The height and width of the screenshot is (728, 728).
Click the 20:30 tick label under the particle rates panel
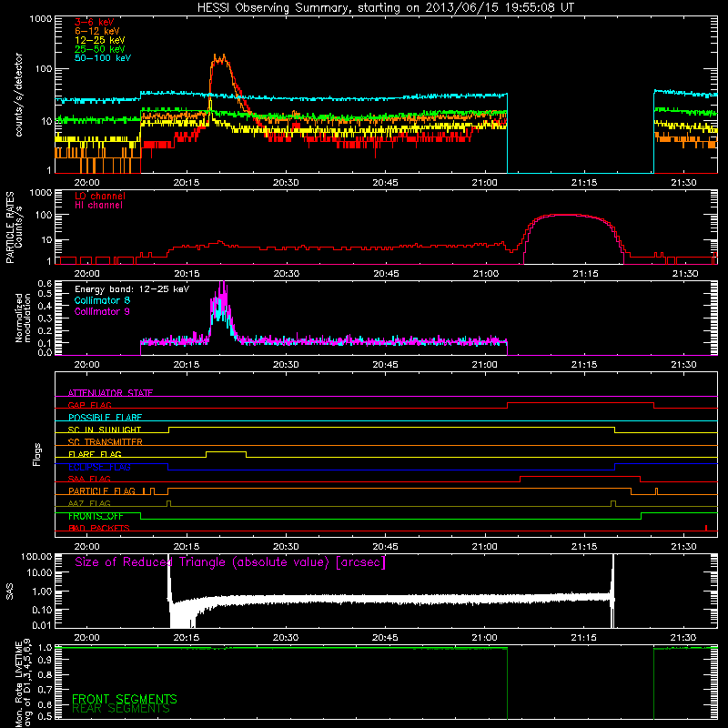click(286, 274)
